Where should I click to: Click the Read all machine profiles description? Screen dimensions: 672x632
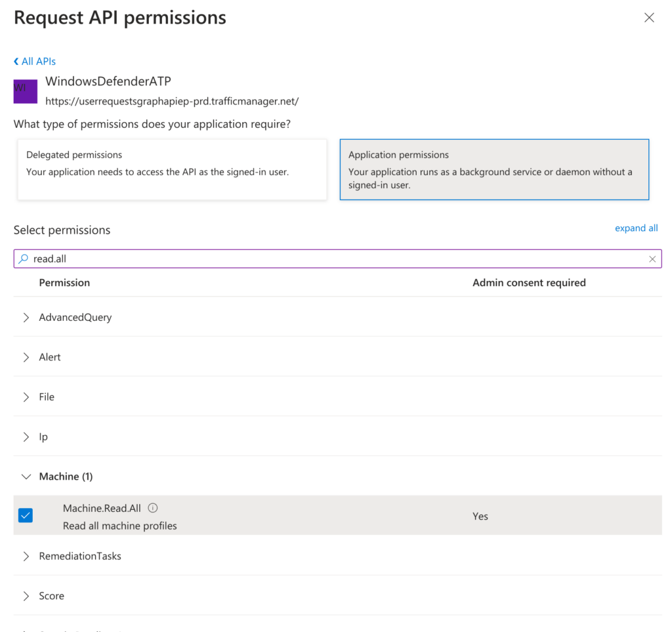(120, 526)
